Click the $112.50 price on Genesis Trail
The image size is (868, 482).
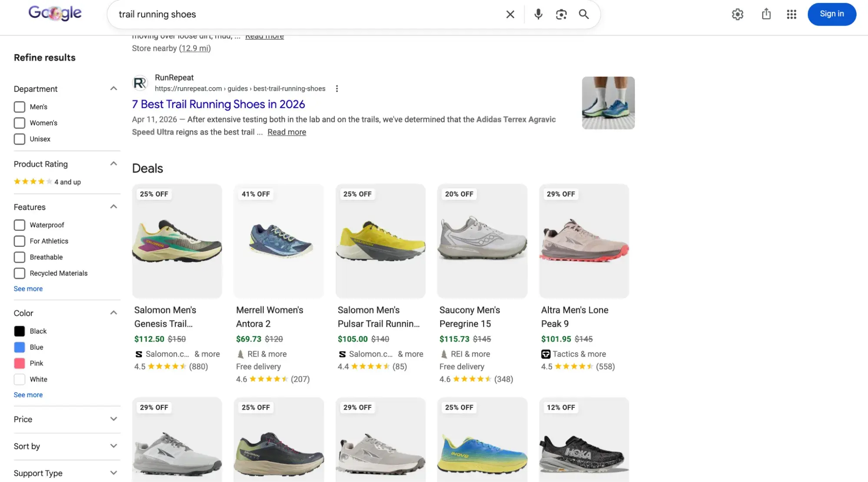coord(149,339)
